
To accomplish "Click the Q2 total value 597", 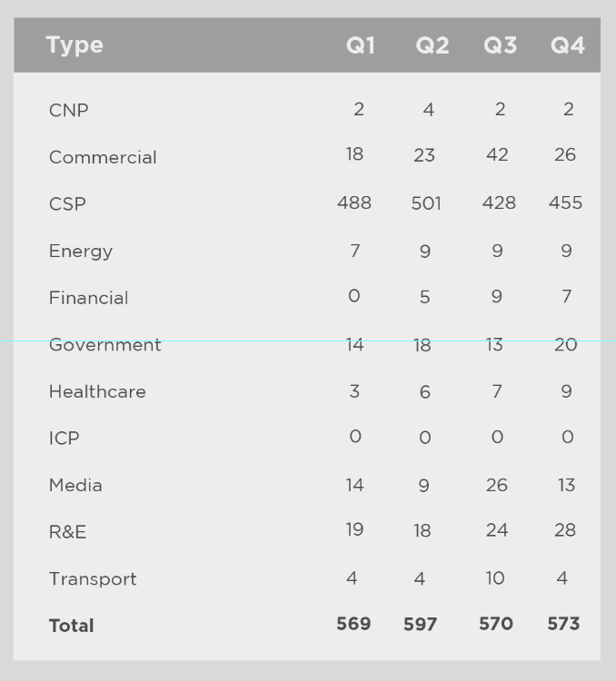I will tap(421, 625).
